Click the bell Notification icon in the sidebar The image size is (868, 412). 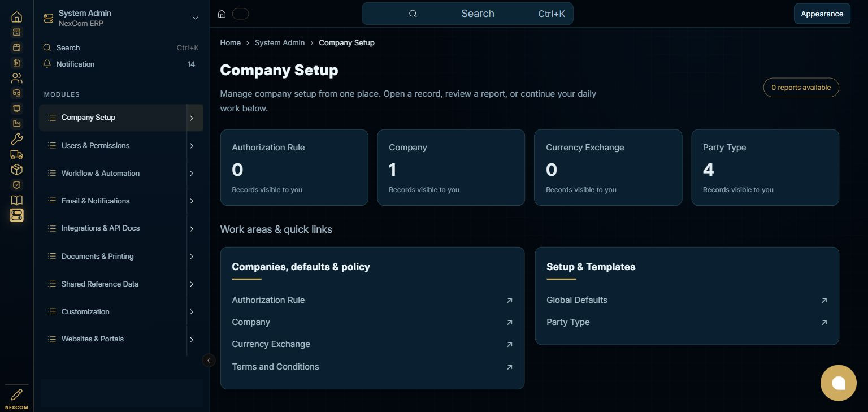coord(47,64)
